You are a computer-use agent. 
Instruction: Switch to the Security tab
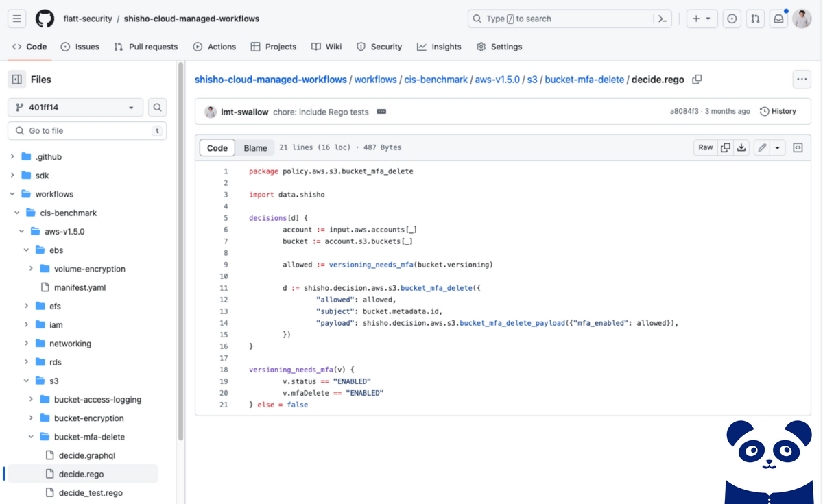click(379, 47)
